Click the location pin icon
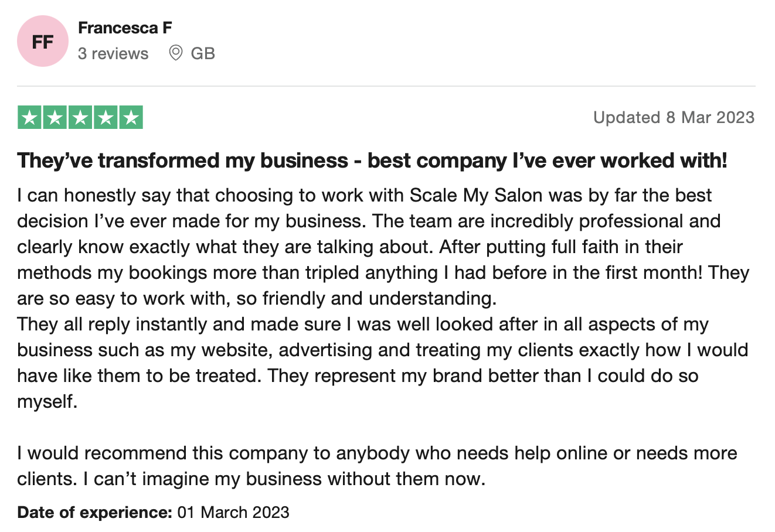 coord(175,53)
